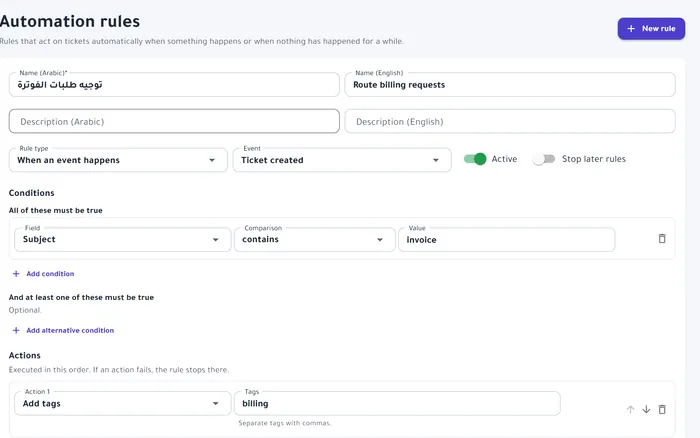Delete the Subject contains invoice condition
Viewport: 700px width, 438px height.
tap(662, 238)
